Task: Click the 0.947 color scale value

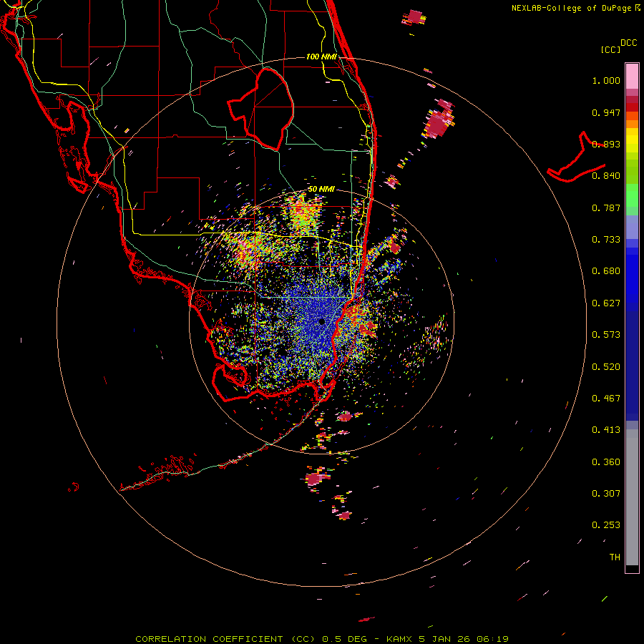Action: [606, 112]
